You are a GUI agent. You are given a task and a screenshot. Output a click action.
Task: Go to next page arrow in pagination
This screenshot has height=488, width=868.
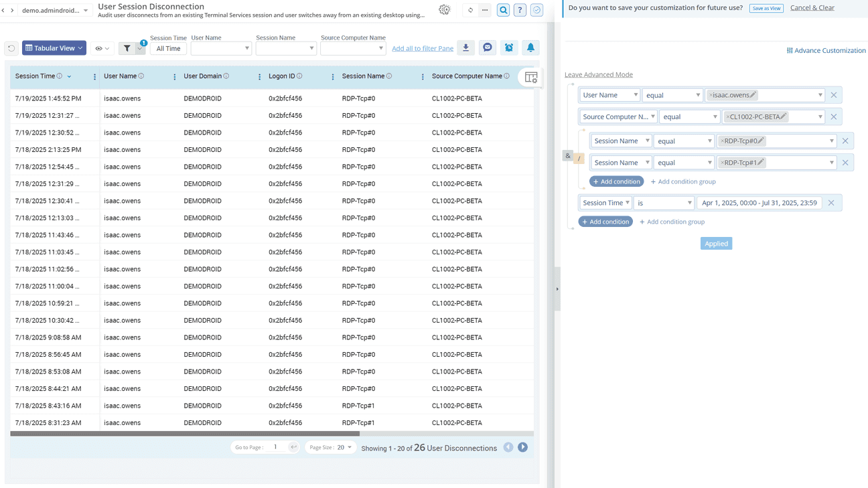point(522,447)
